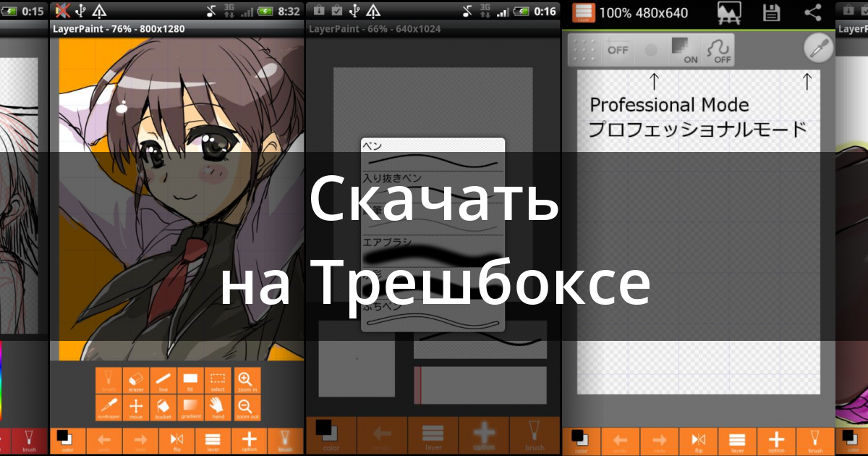
Task: Tap the 0:16 clock in the status bar
Action: tap(545, 11)
